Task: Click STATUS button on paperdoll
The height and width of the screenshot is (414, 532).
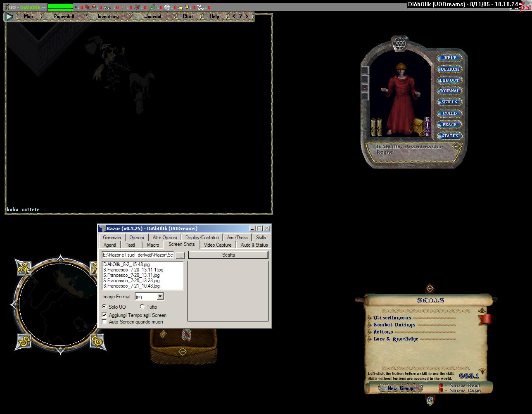Action: 449,136
